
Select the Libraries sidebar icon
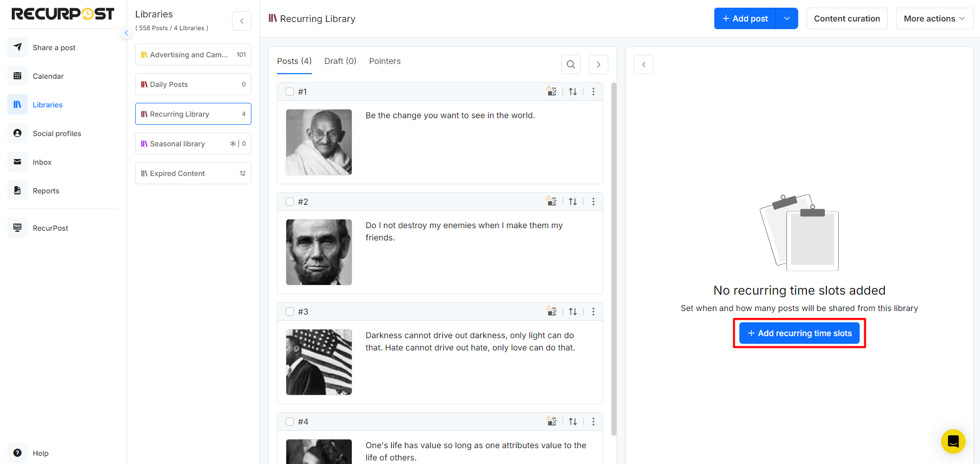[x=17, y=104]
